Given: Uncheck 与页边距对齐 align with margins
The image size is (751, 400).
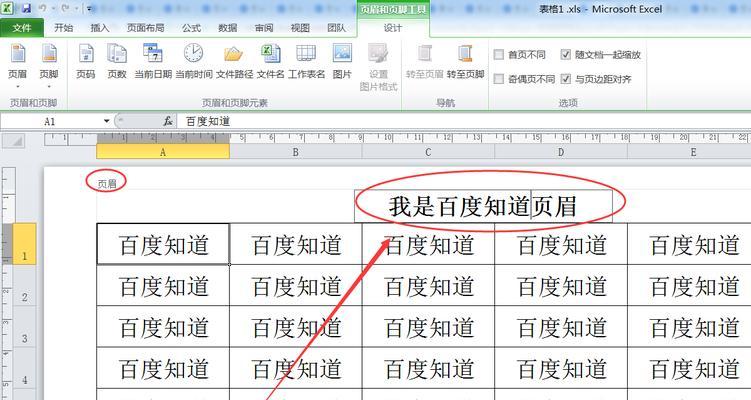Looking at the screenshot, I should point(566,79).
